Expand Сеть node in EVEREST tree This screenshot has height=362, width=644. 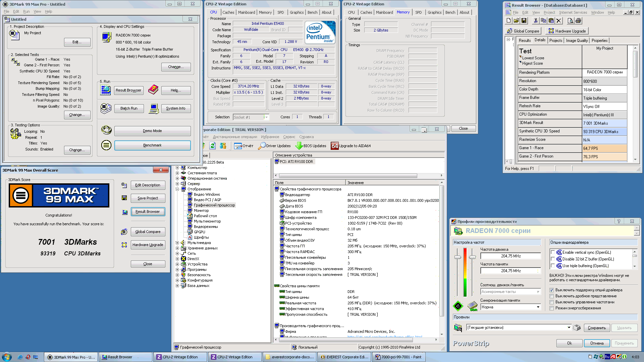177,253
